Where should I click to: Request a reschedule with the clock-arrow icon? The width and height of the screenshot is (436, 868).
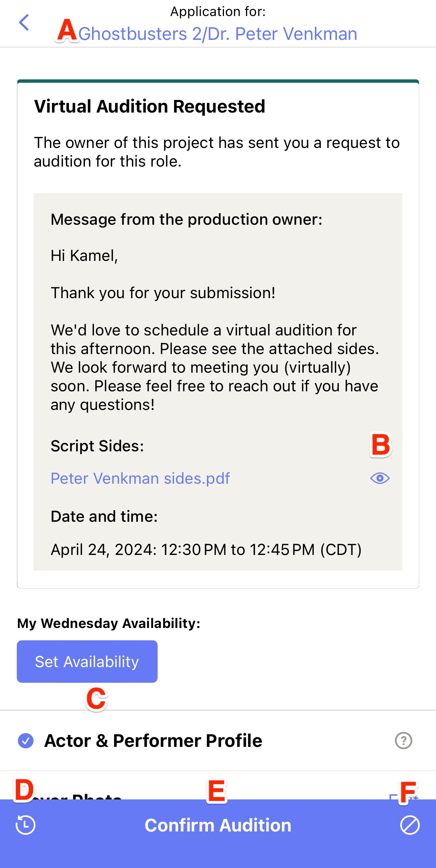coord(25,825)
